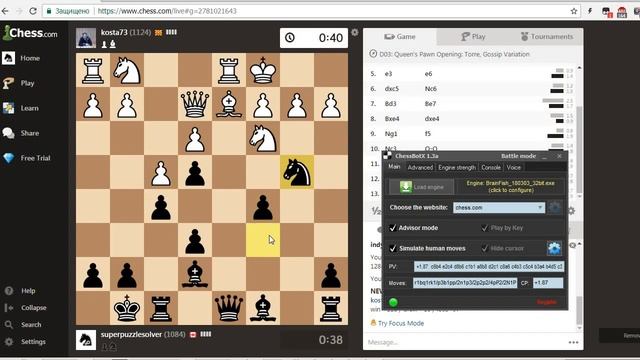Click the Try Focus Mode link
Image resolution: width=640 pixels, height=360 pixels.
point(400,323)
